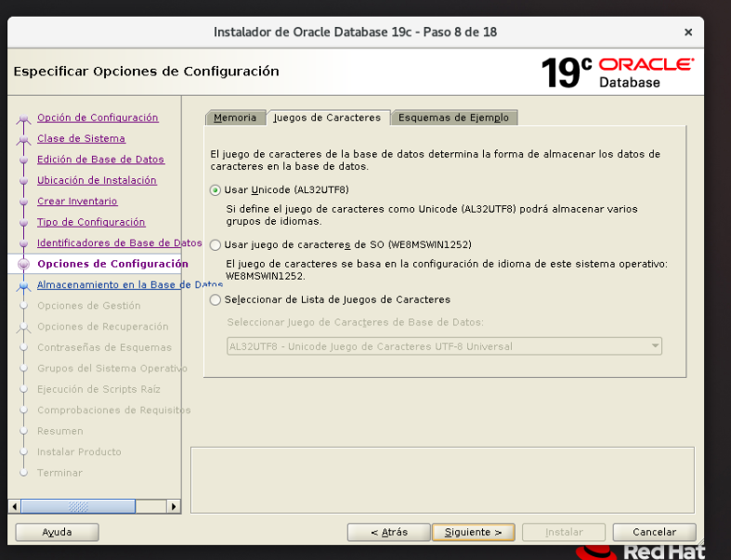Choose Usar juego de caracteres de SO option
The image size is (731, 560).
click(x=341, y=245)
